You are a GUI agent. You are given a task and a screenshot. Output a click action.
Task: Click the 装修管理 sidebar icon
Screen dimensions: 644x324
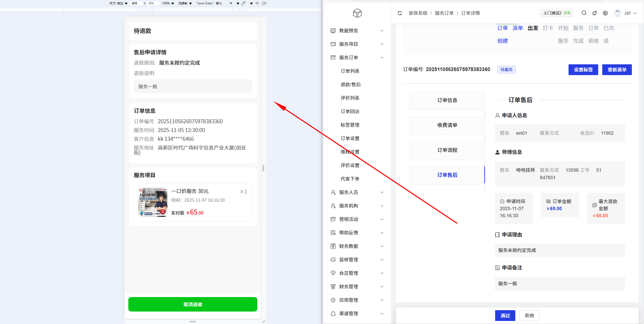333,260
